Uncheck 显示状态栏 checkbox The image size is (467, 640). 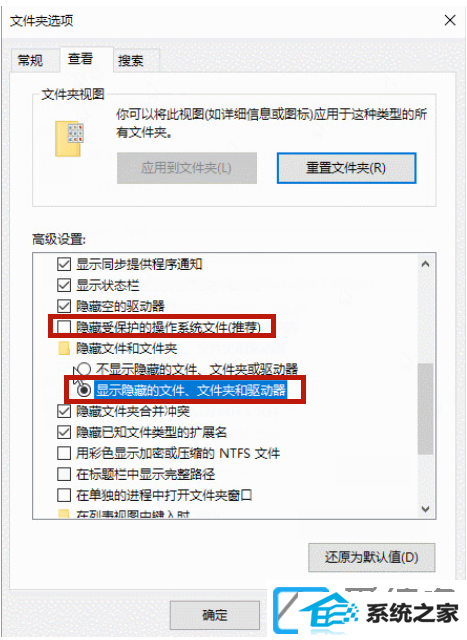point(64,285)
